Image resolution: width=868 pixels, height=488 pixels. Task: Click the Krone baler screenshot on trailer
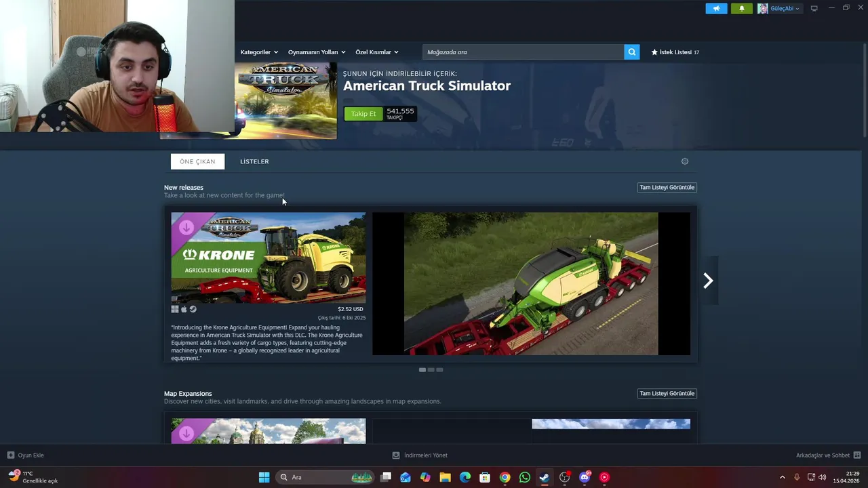pyautogui.click(x=531, y=283)
